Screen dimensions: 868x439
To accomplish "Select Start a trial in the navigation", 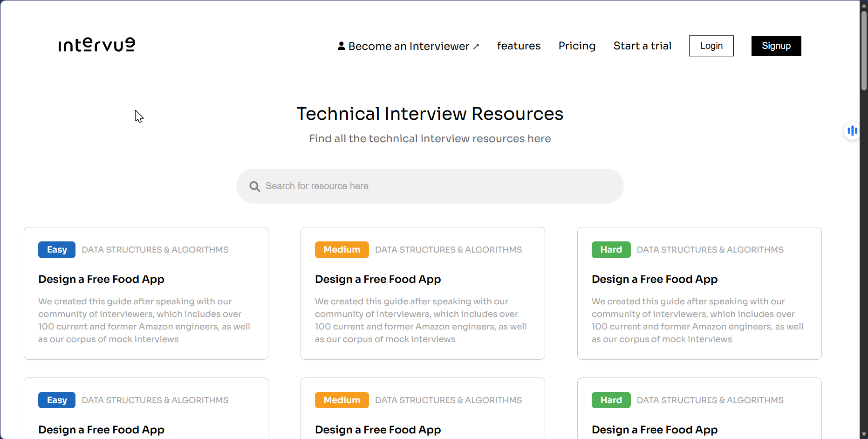I will [x=642, y=46].
